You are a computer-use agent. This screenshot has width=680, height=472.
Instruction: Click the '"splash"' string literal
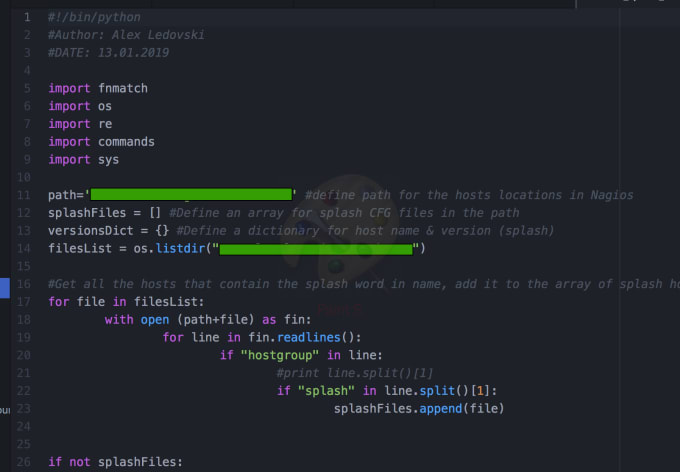(326, 391)
